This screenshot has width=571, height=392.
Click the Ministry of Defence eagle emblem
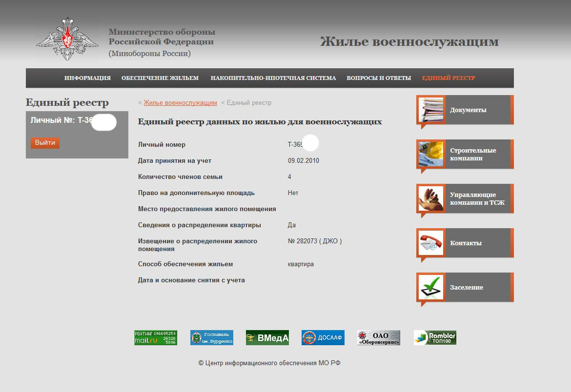coord(67,39)
